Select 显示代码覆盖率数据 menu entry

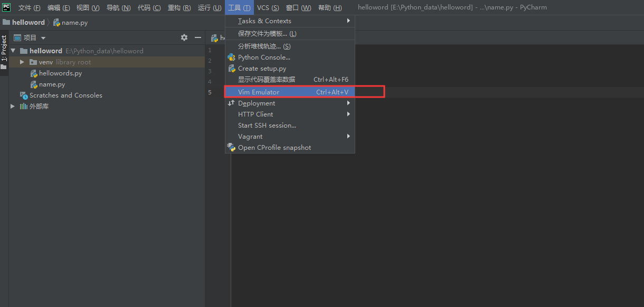click(290, 80)
